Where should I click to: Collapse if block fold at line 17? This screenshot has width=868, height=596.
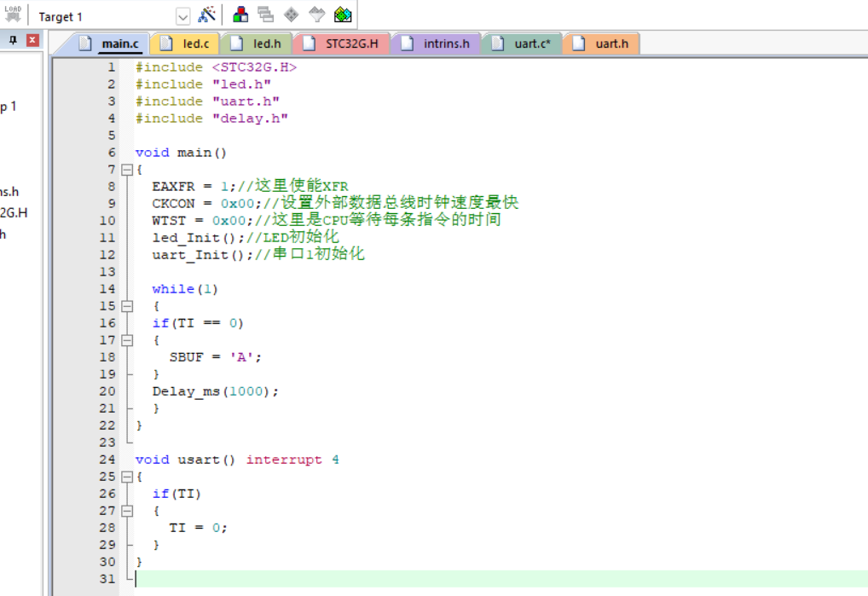tap(127, 340)
